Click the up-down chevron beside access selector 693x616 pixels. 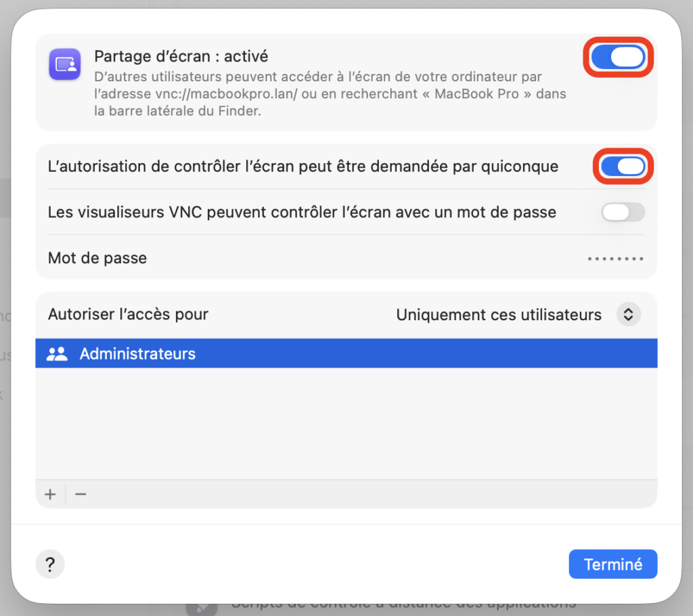(628, 315)
